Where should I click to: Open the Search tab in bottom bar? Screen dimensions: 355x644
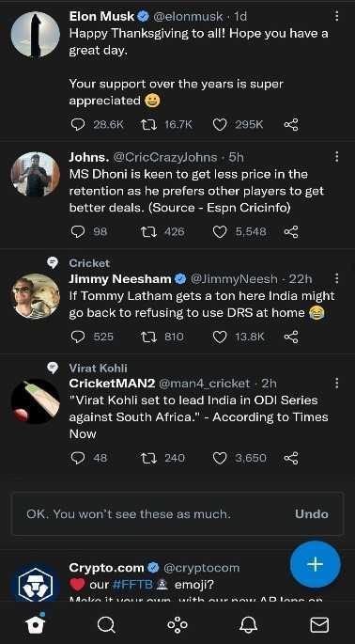[x=106, y=624]
